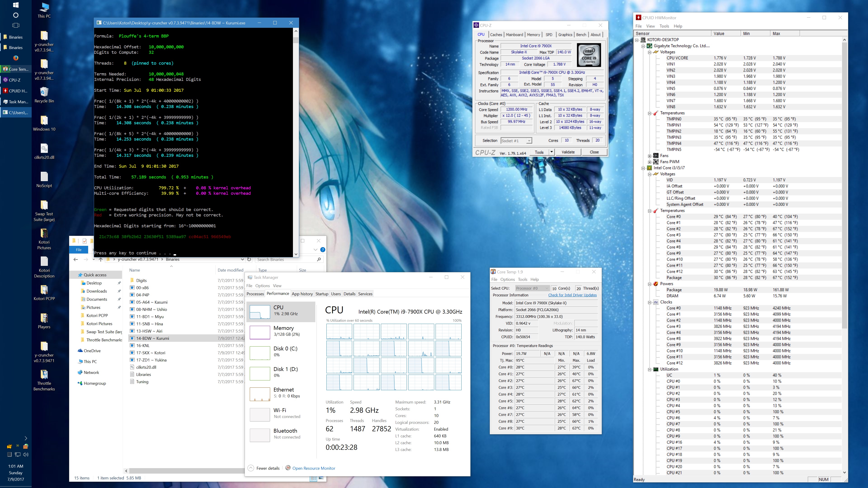The width and height of the screenshot is (868, 488).
Task: Collapse the Gigabyte Voltages tree node
Action: 649,52
